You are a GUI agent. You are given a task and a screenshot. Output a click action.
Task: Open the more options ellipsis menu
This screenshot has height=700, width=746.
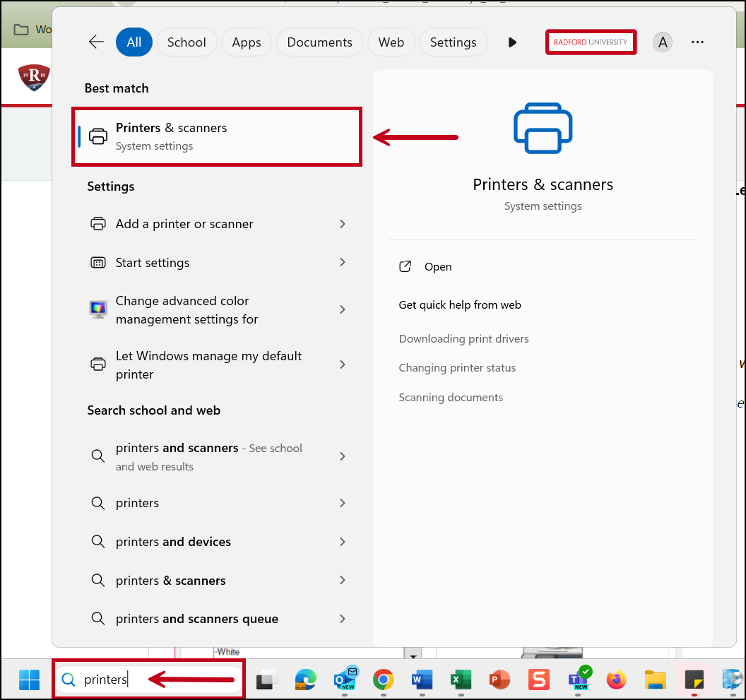(x=697, y=42)
